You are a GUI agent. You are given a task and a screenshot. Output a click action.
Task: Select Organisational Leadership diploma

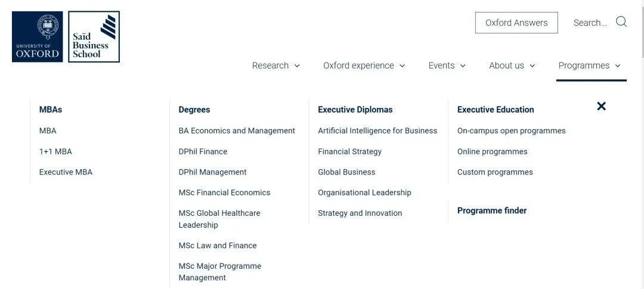[x=364, y=192]
